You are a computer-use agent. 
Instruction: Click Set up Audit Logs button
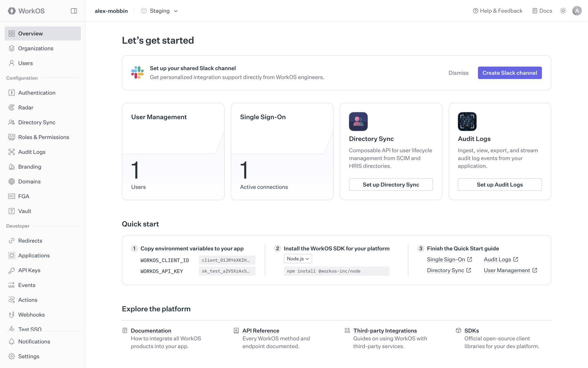pyautogui.click(x=499, y=185)
